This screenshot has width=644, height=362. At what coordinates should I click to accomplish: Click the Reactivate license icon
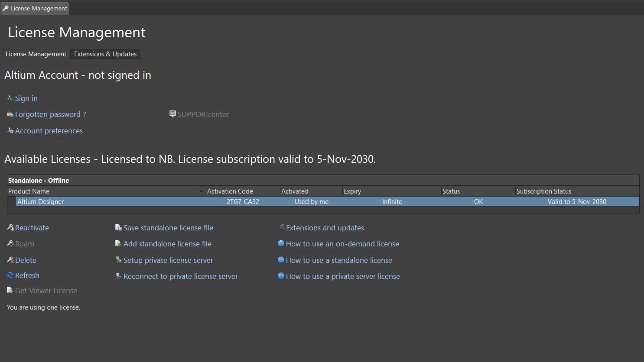pos(10,227)
